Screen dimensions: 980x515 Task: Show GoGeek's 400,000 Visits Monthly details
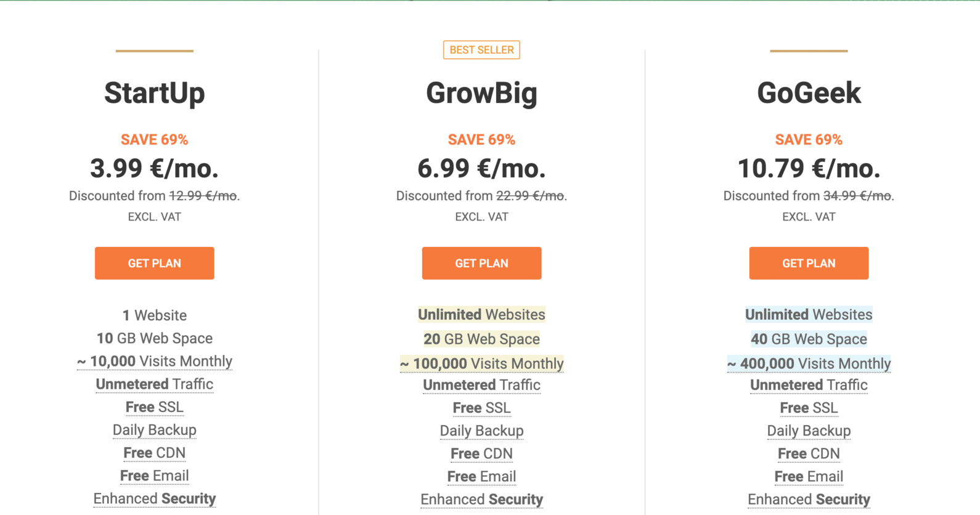click(809, 363)
